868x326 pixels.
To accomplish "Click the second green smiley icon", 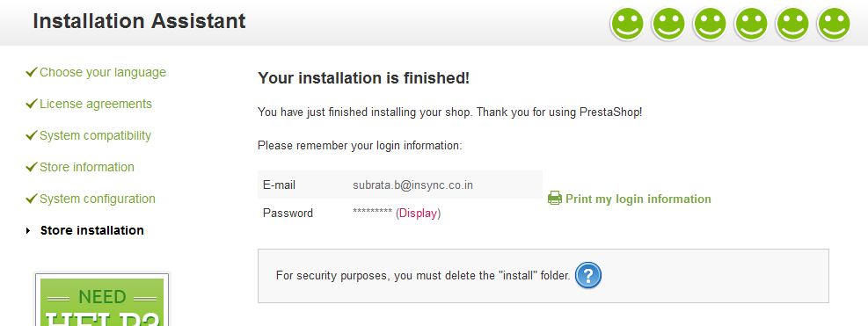I will [x=668, y=25].
